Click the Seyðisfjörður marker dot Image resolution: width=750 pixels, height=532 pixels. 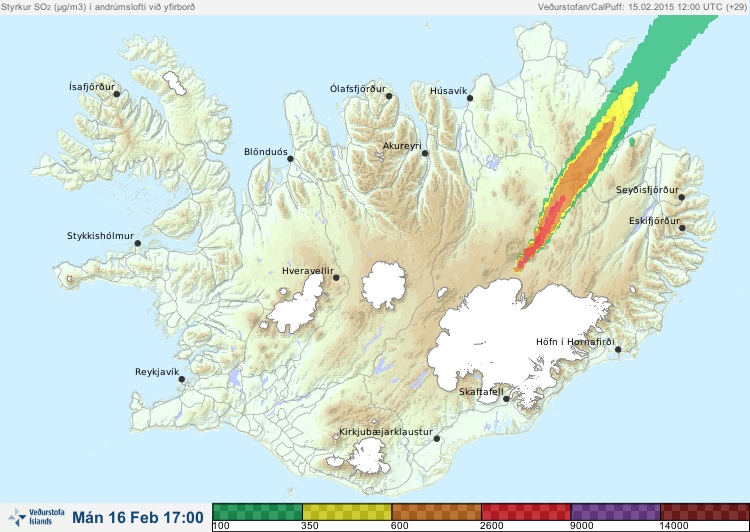[x=681, y=197]
